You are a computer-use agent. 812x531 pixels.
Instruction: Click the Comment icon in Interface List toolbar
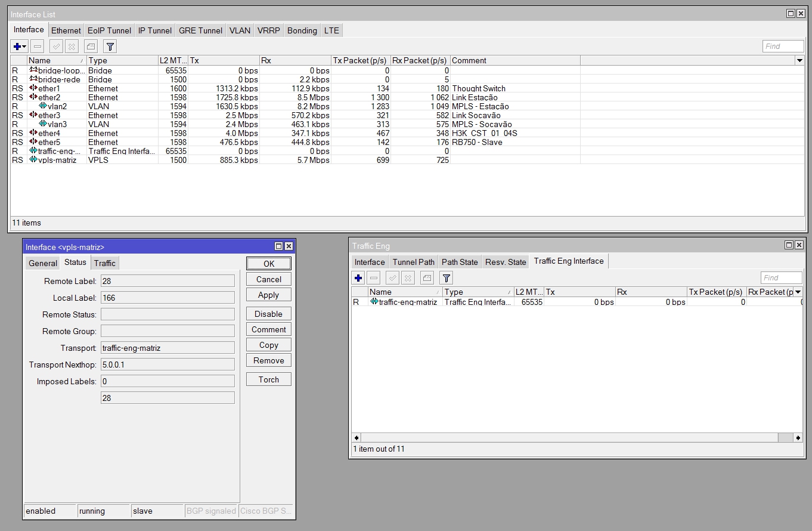pyautogui.click(x=91, y=47)
